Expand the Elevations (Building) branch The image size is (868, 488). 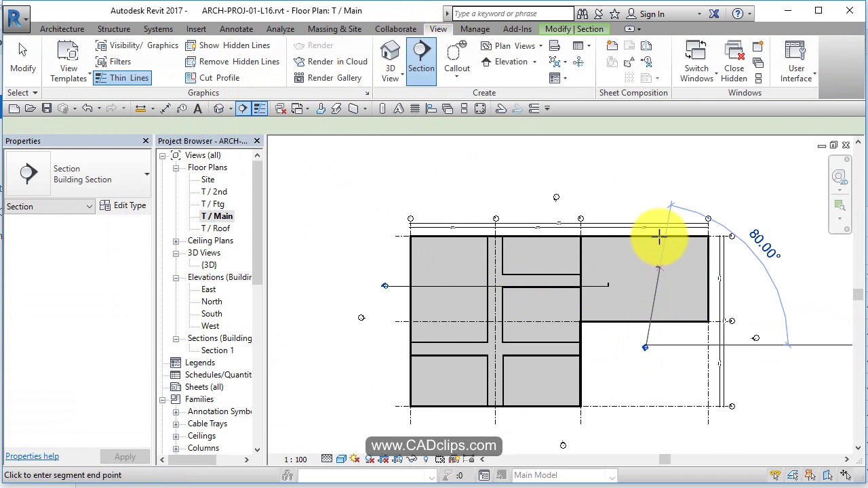pyautogui.click(x=175, y=277)
